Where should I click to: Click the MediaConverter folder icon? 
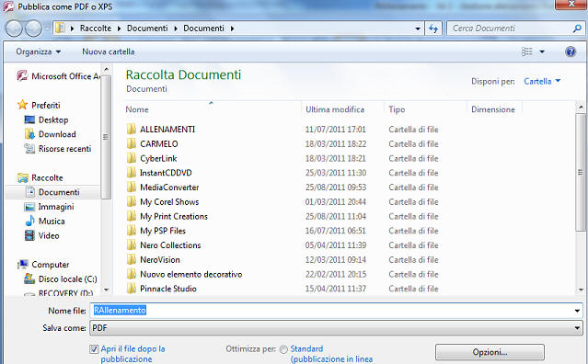click(132, 187)
